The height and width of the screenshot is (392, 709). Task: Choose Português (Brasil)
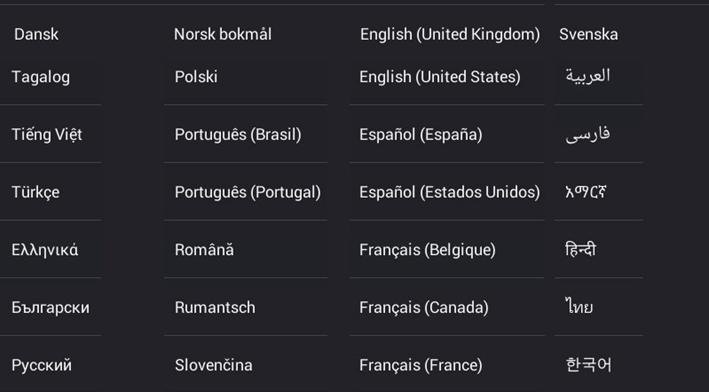coord(238,135)
